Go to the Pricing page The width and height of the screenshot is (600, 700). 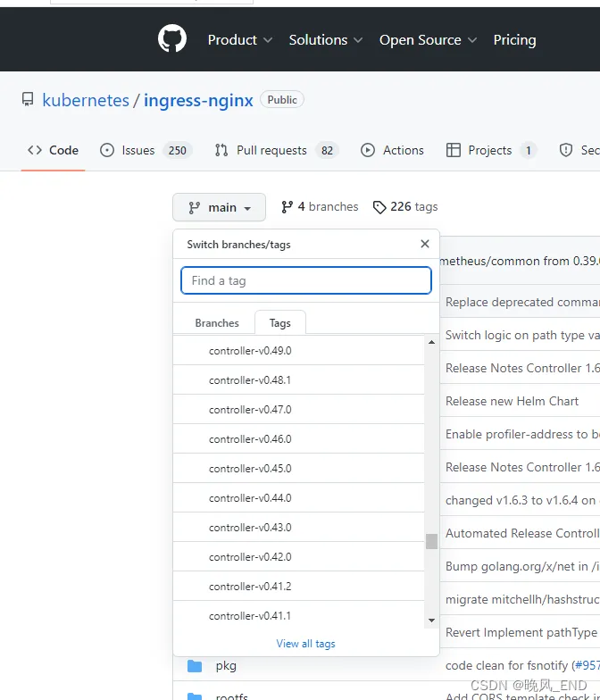514,39
